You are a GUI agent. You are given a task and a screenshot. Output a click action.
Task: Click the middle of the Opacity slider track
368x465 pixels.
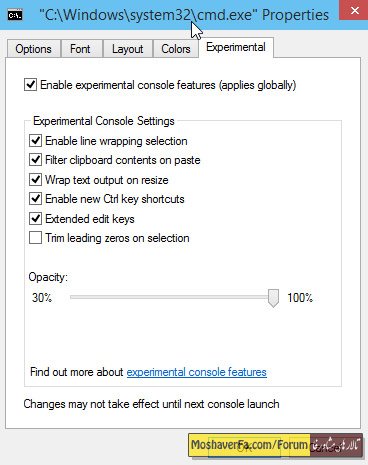[x=172, y=297]
